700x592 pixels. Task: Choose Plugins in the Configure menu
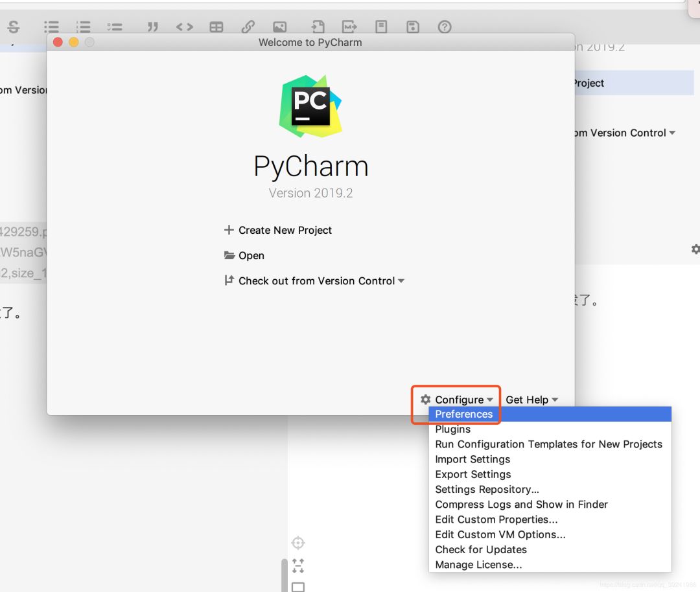click(550, 429)
